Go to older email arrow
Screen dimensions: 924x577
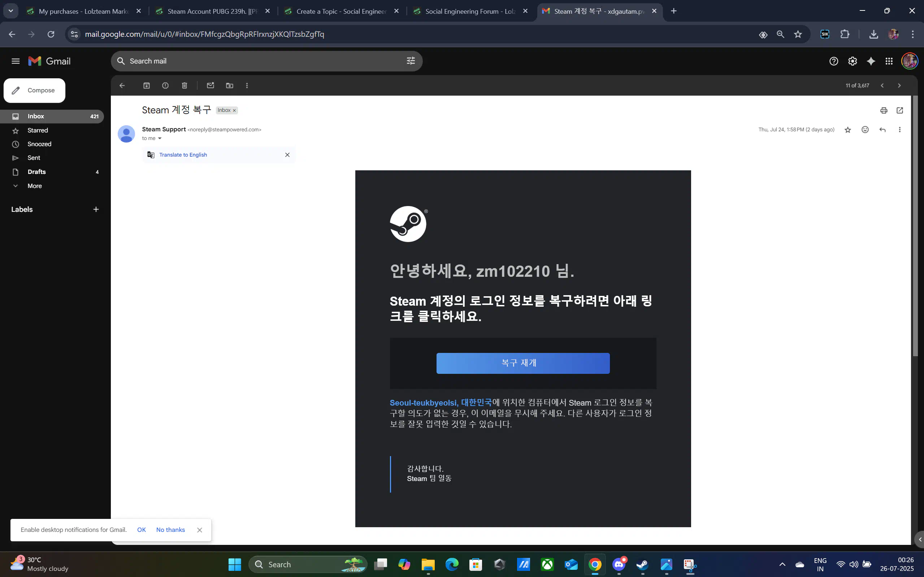point(899,86)
